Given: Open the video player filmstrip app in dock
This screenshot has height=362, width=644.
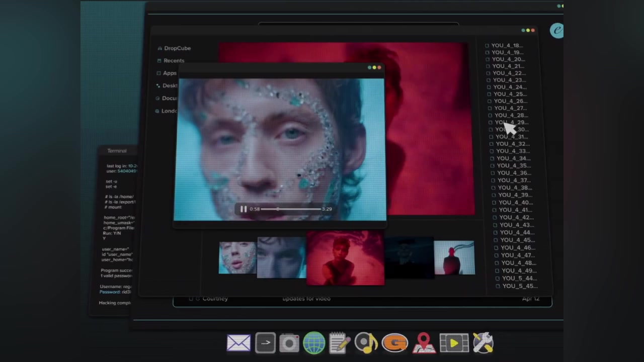Looking at the screenshot, I should tap(454, 343).
